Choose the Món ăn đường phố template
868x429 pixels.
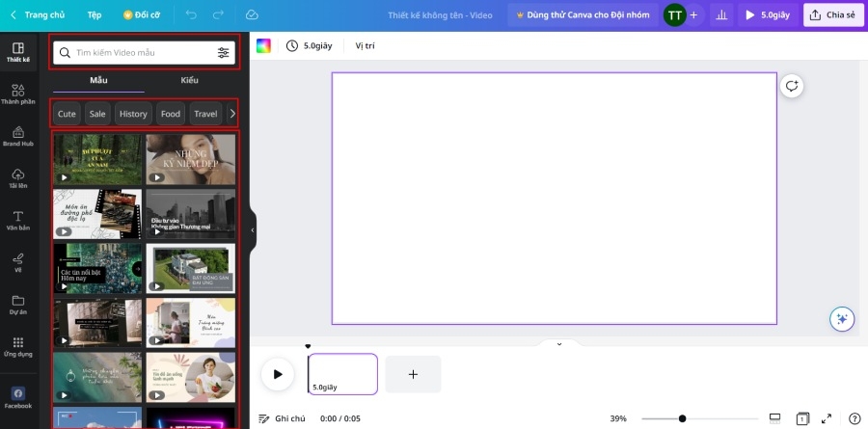pyautogui.click(x=97, y=214)
